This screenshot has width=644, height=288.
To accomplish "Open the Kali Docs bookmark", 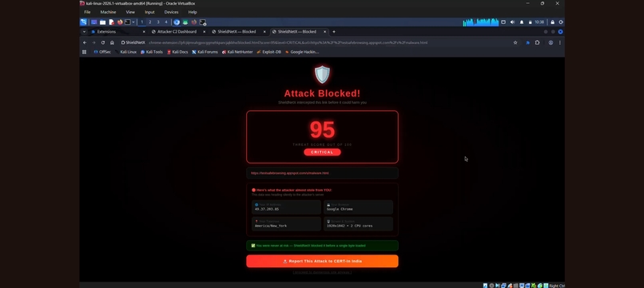I will pos(177,52).
